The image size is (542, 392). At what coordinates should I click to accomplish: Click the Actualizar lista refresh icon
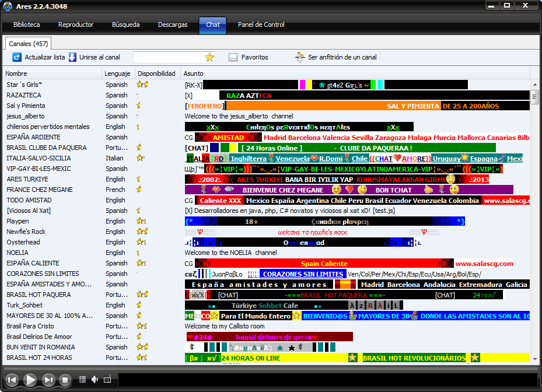click(x=16, y=57)
